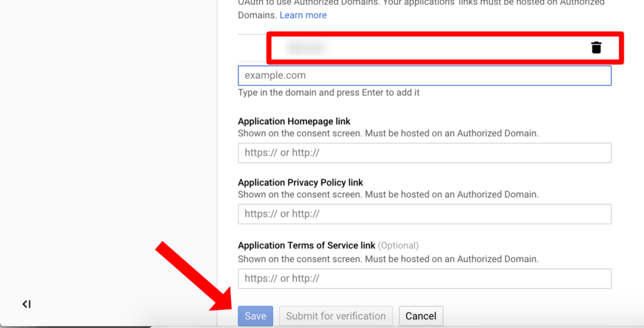This screenshot has height=328, width=644.
Task: Click the 'Type in the domain' hint text
Action: coord(329,93)
